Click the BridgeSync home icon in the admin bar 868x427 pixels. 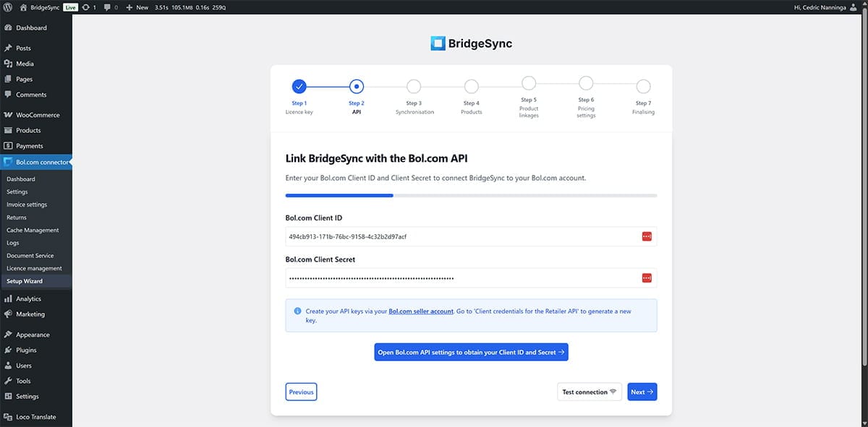click(23, 7)
